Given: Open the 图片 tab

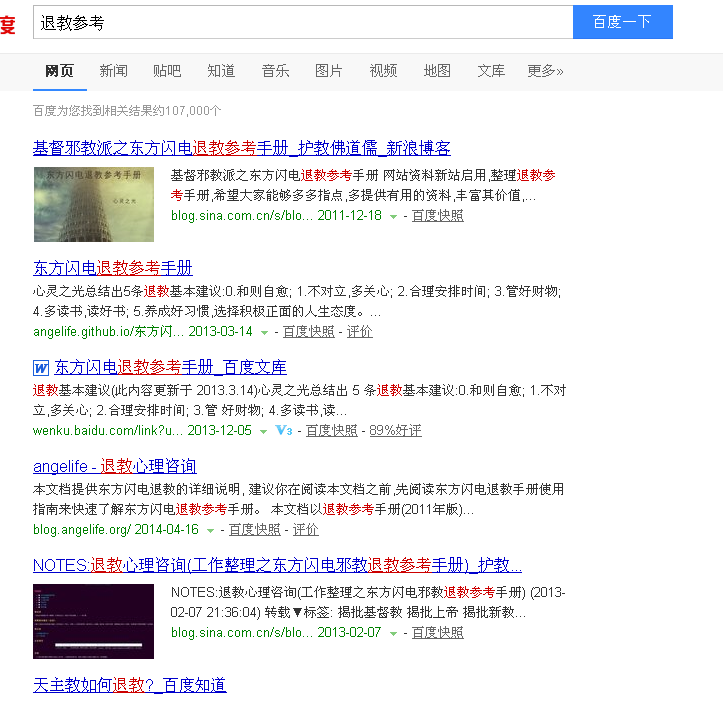Looking at the screenshot, I should tap(329, 71).
